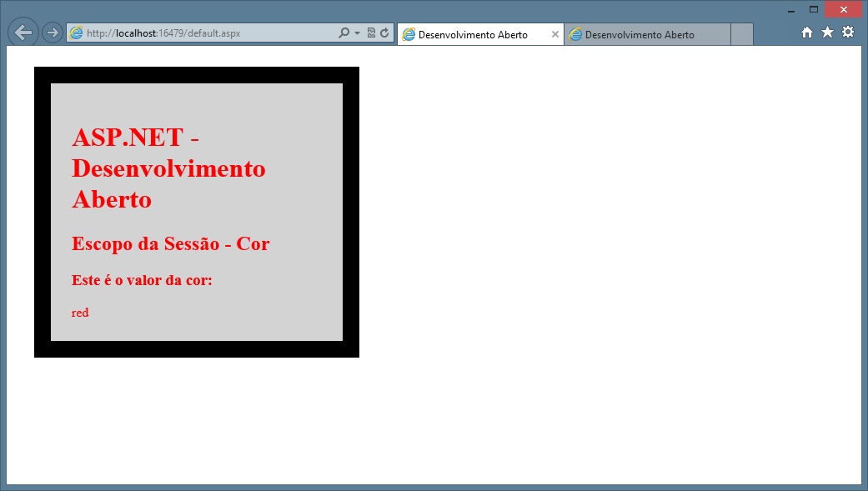This screenshot has height=491, width=868.
Task: Open the Home page icon
Action: click(x=806, y=33)
